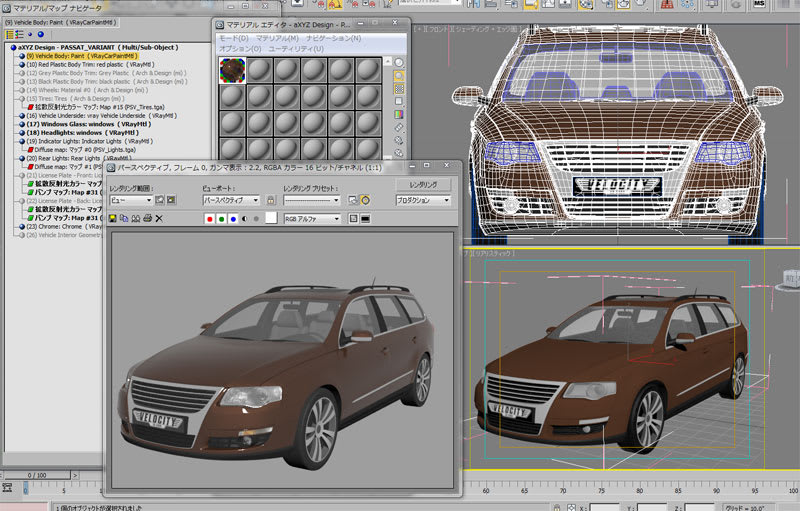The width and height of the screenshot is (800, 511).
Task: Click the Copy Image icon in render window
Action: [124, 218]
